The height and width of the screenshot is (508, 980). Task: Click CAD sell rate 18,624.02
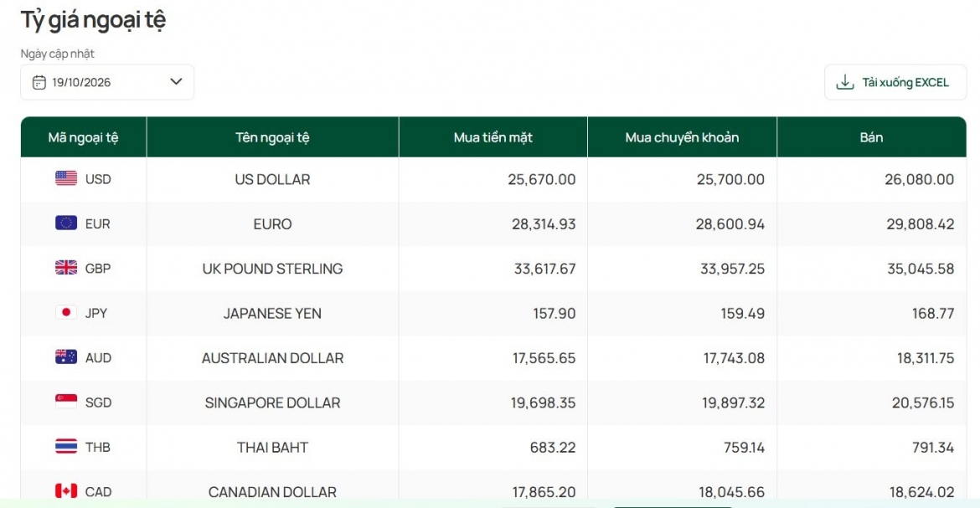click(x=922, y=492)
